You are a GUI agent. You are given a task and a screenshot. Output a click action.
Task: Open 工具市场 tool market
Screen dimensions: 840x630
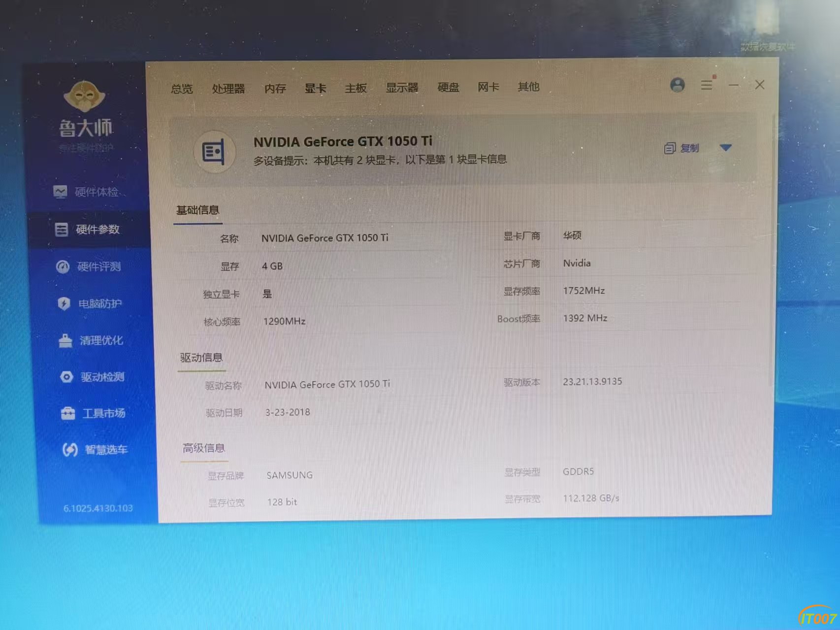point(93,413)
